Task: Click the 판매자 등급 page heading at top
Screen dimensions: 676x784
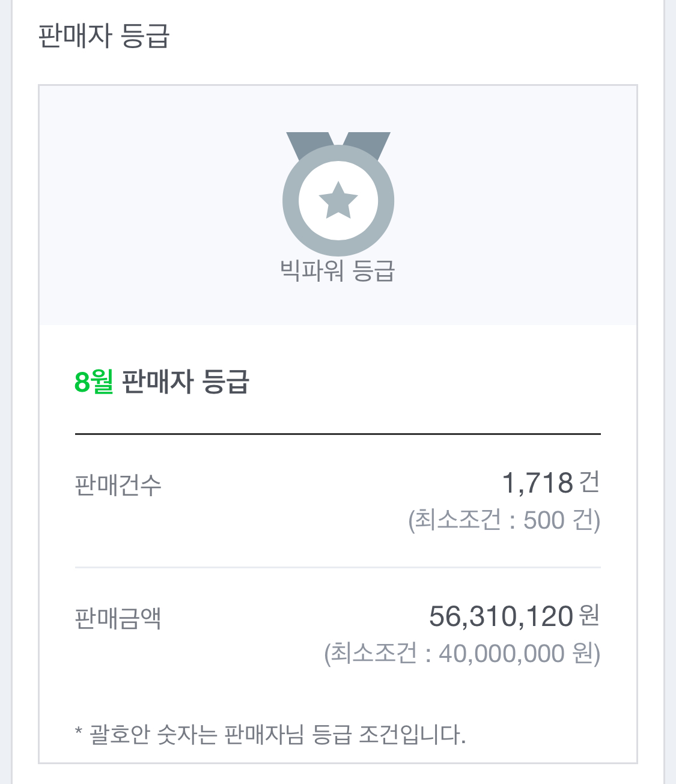Action: (104, 35)
